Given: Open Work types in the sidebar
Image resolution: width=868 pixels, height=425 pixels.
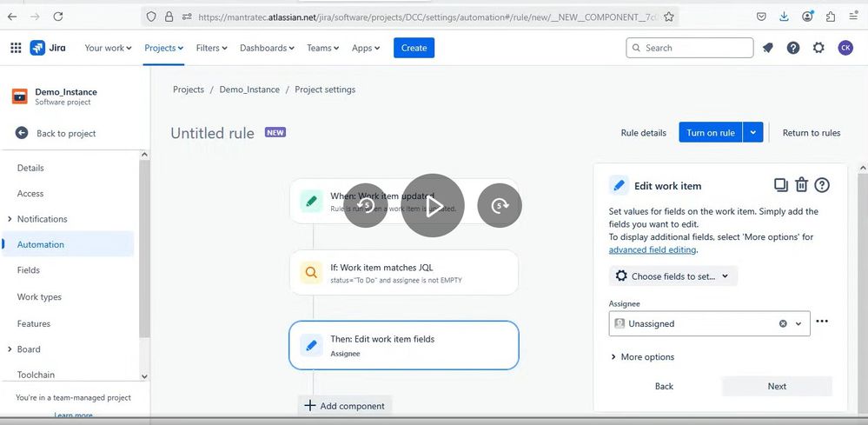Looking at the screenshot, I should (39, 297).
